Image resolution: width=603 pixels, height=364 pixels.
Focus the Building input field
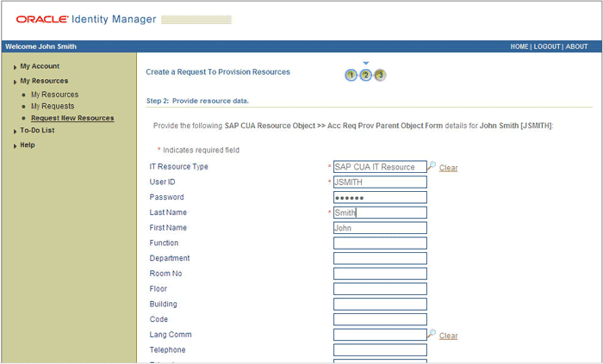point(380,304)
